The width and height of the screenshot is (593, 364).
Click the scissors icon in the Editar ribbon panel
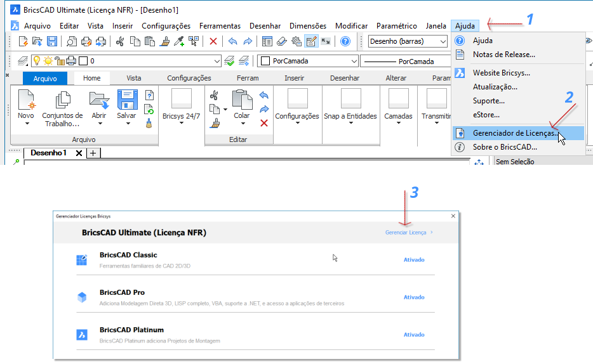click(214, 95)
